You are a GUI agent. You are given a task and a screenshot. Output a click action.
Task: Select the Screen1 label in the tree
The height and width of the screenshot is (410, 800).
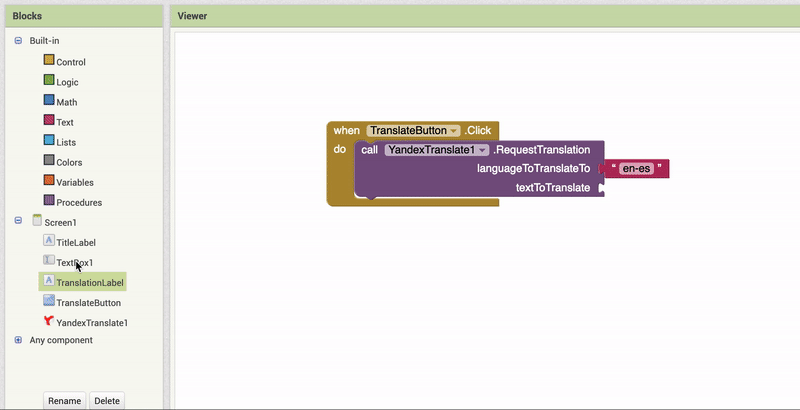click(60, 222)
